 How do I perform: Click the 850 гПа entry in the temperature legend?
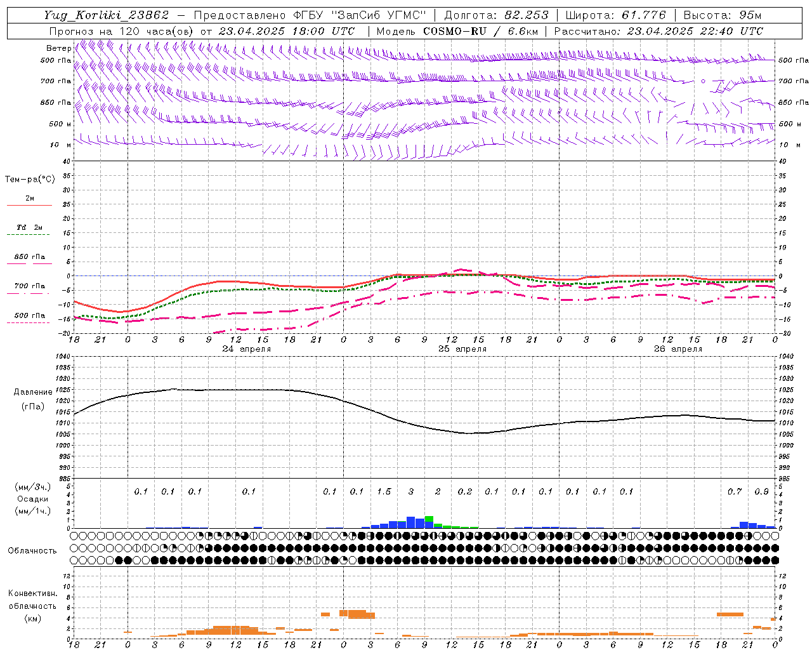click(x=30, y=257)
